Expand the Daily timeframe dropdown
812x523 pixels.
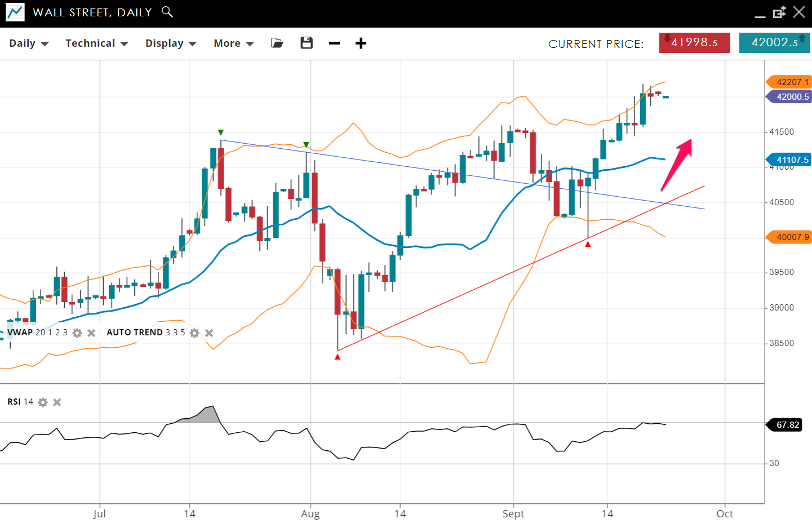pos(29,43)
